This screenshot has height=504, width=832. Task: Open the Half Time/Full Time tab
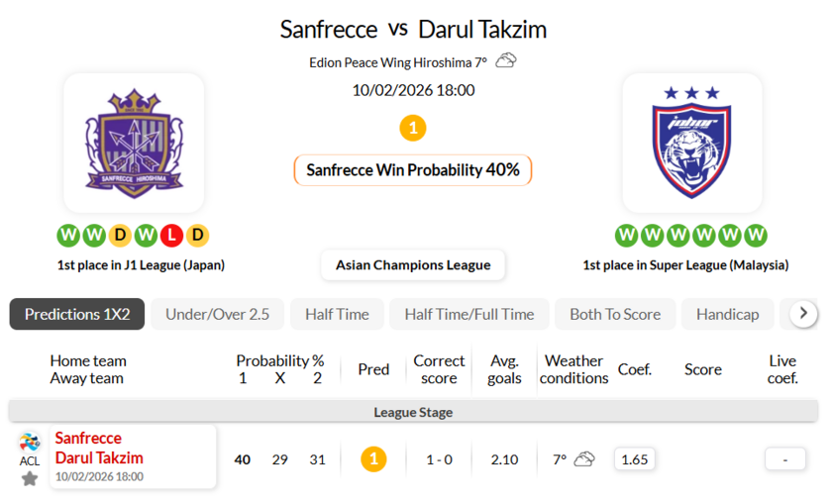[x=468, y=314]
